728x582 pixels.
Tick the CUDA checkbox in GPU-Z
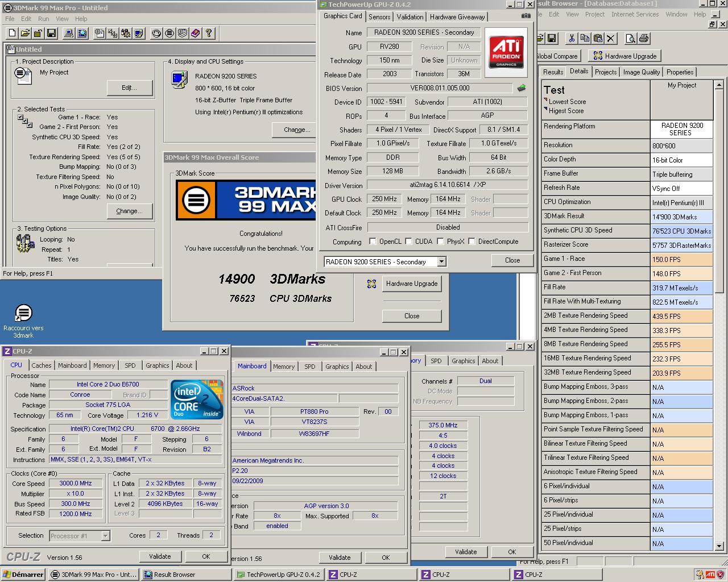point(408,242)
